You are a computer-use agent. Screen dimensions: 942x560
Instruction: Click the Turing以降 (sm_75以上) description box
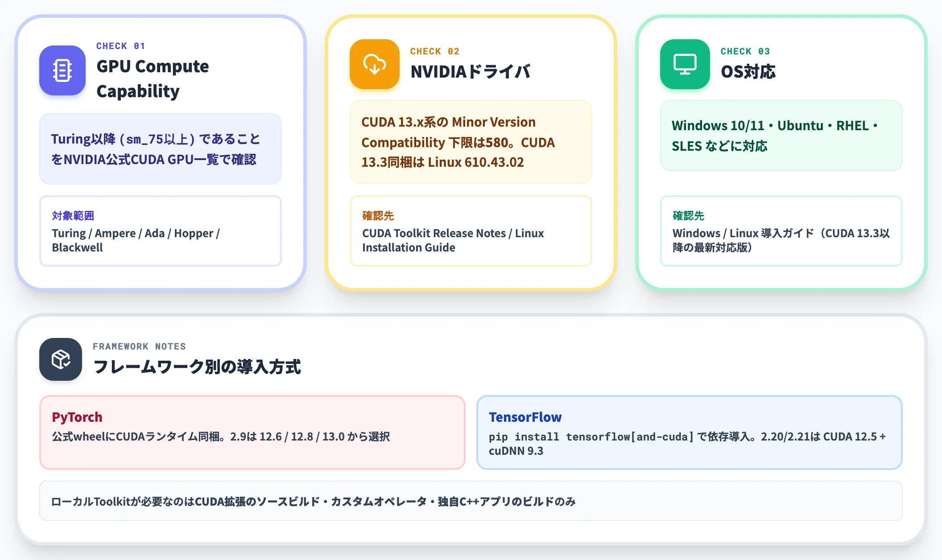click(x=161, y=149)
